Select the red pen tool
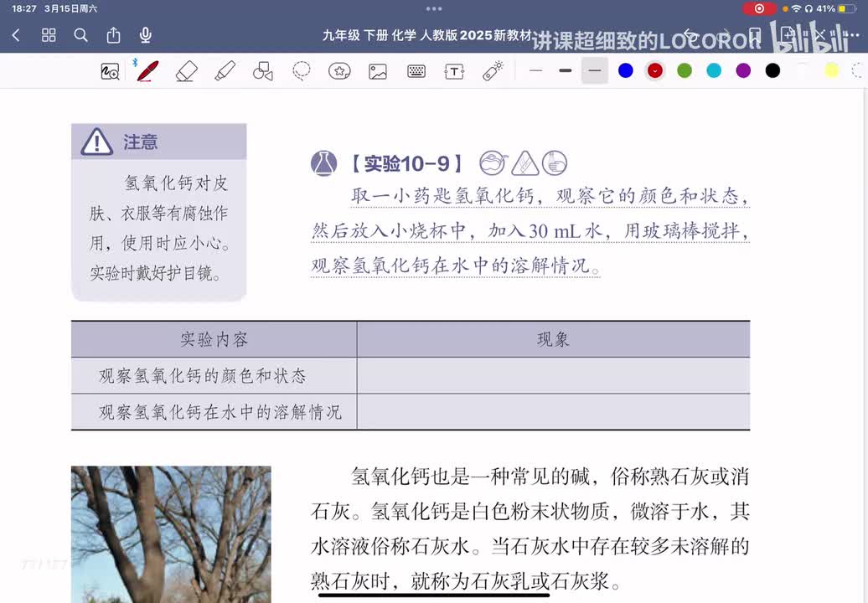The height and width of the screenshot is (603, 868). [147, 71]
